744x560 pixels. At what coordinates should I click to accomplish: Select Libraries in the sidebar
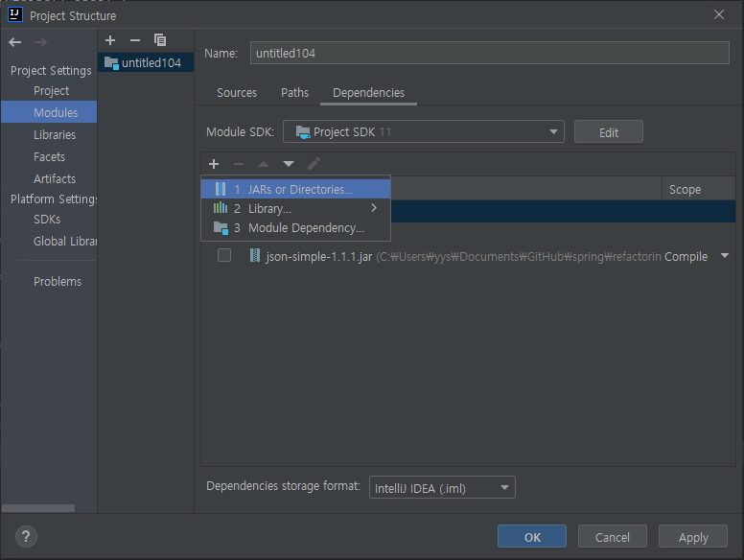point(55,135)
